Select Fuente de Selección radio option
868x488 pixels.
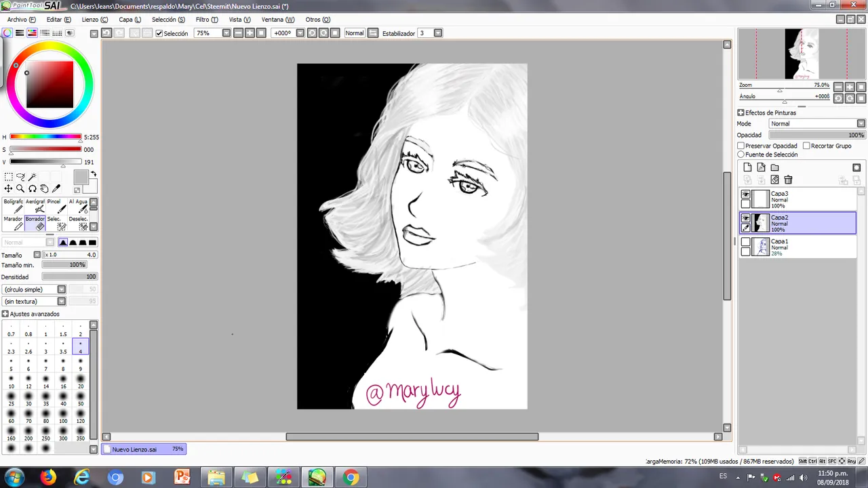pos(741,155)
